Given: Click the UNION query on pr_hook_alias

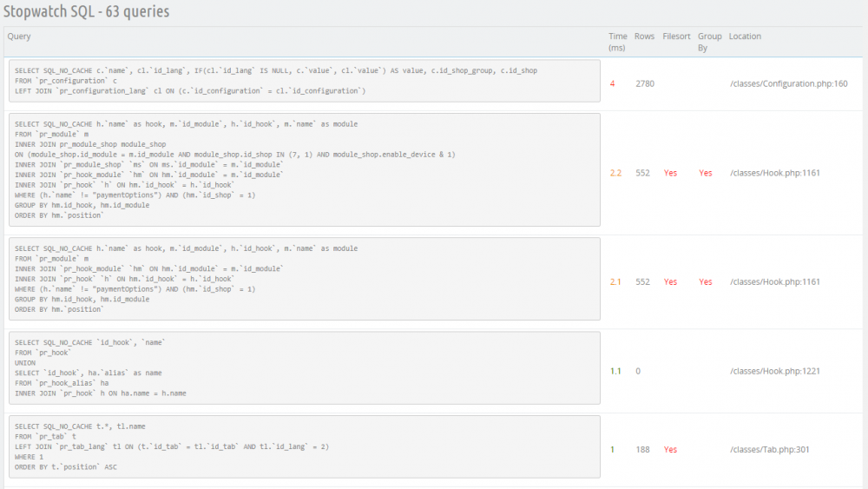Looking at the screenshot, I should pyautogui.click(x=304, y=367).
